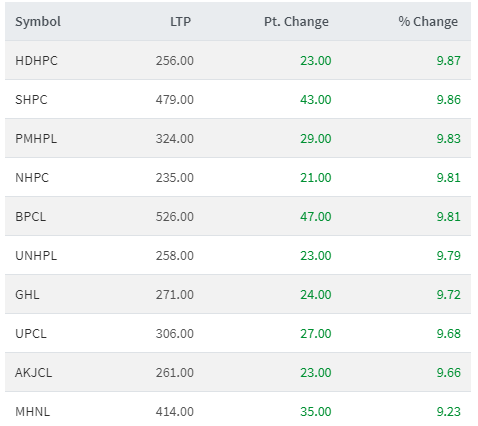Open the NHPC stock symbol

[x=32, y=178]
